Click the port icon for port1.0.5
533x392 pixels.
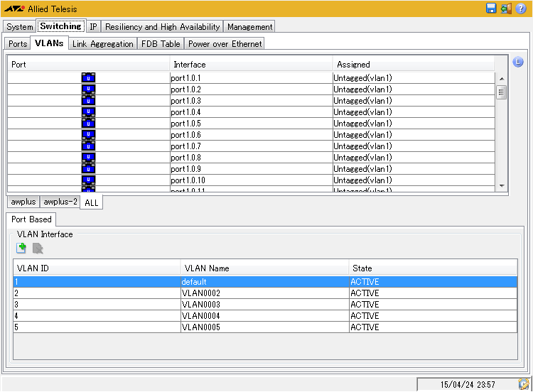(88, 124)
